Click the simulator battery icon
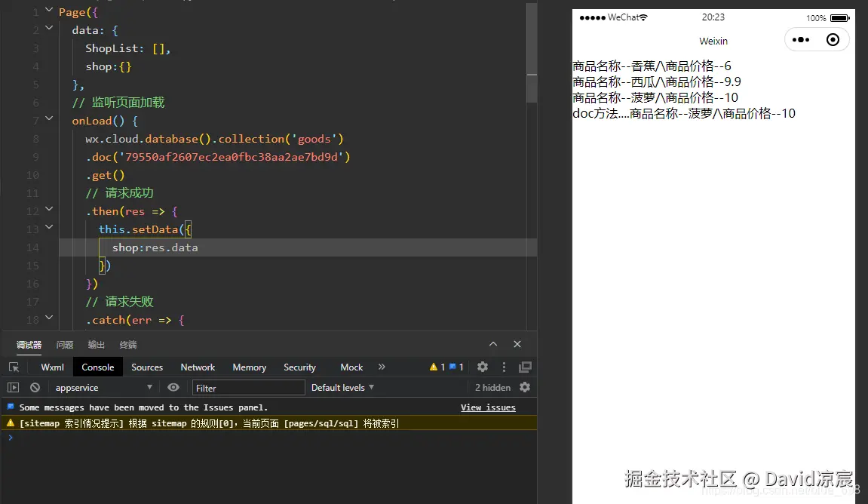The image size is (868, 504). (x=840, y=17)
